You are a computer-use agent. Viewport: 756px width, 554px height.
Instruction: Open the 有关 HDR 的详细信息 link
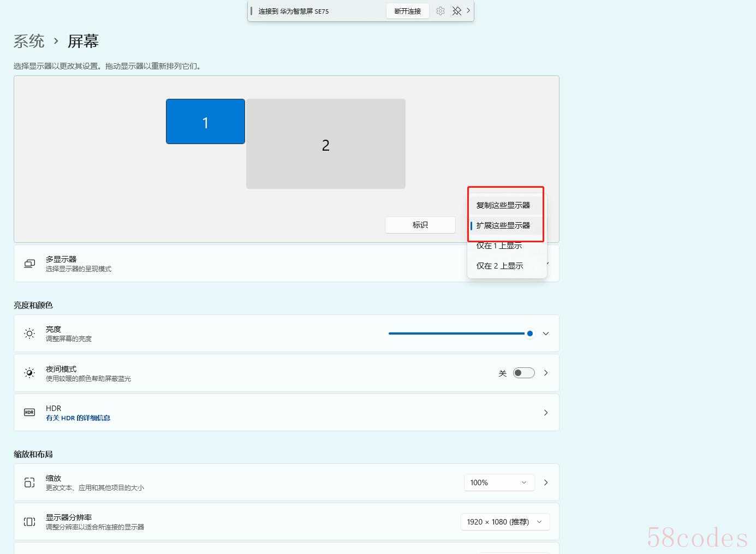78,418
